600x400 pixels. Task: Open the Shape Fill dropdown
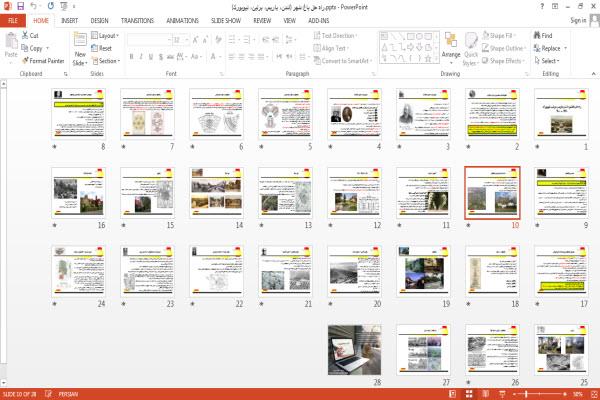[499, 36]
